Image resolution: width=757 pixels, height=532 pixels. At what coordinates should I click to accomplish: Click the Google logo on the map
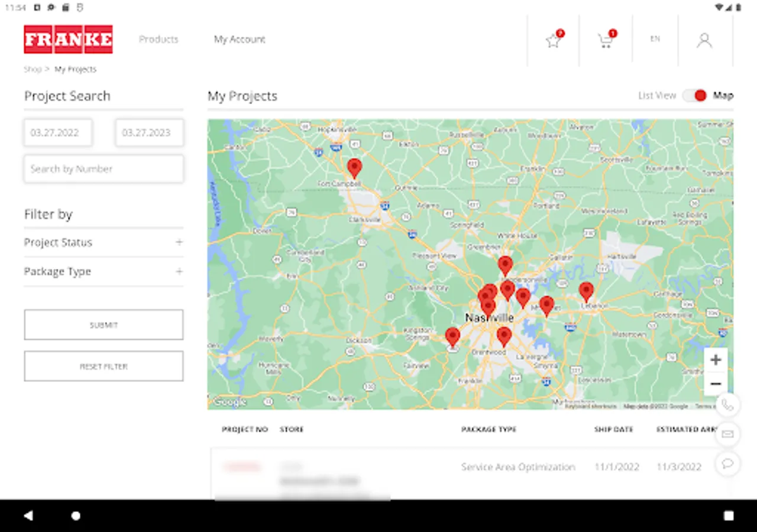229,402
